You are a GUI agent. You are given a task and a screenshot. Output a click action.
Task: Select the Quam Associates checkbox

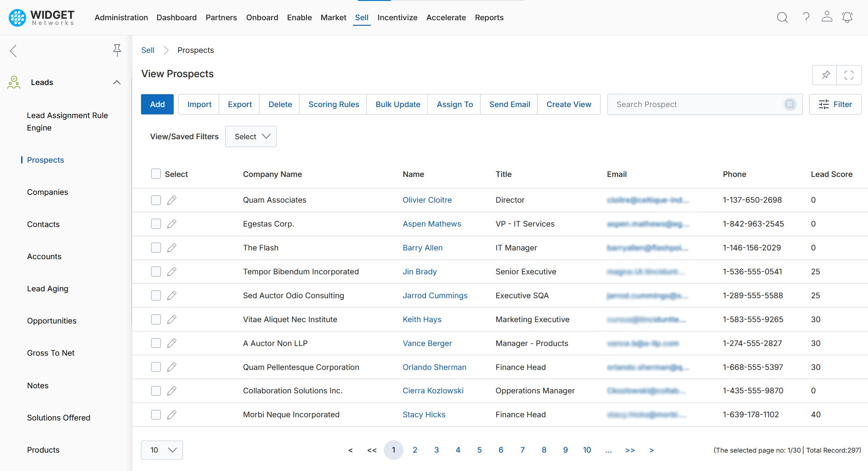(156, 200)
